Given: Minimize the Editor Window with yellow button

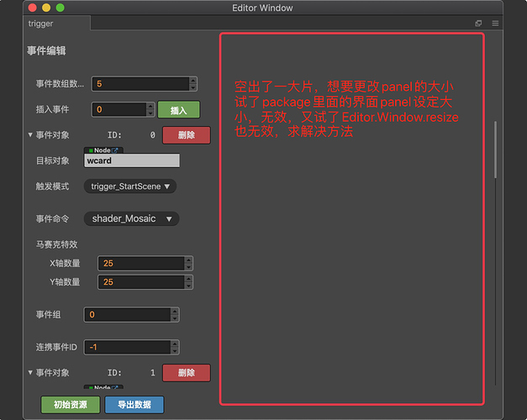Looking at the screenshot, I should pos(46,8).
